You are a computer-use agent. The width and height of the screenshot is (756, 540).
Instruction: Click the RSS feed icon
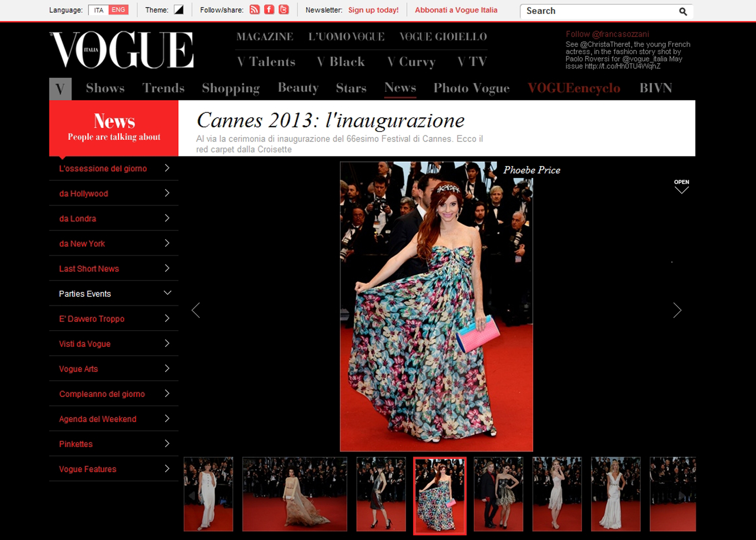click(x=254, y=10)
